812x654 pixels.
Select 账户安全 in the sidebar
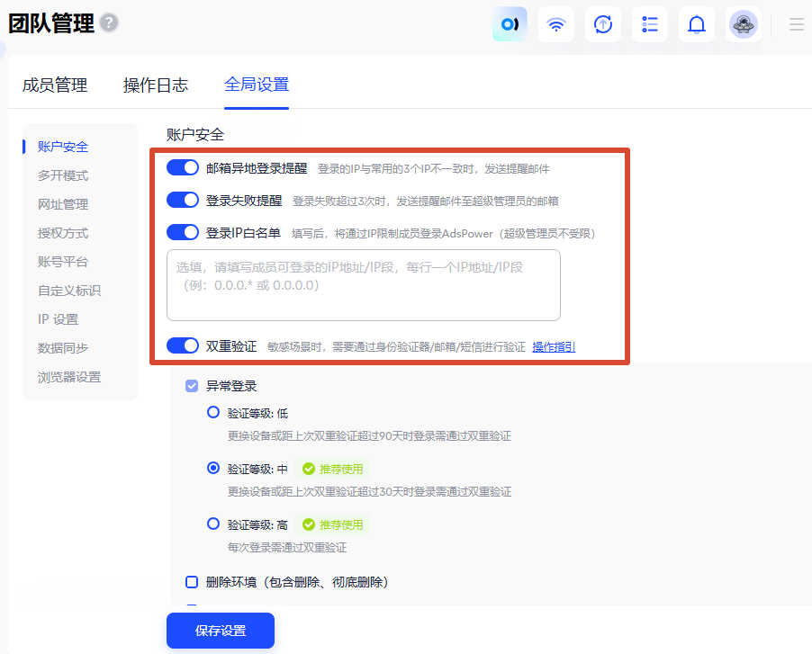click(63, 147)
